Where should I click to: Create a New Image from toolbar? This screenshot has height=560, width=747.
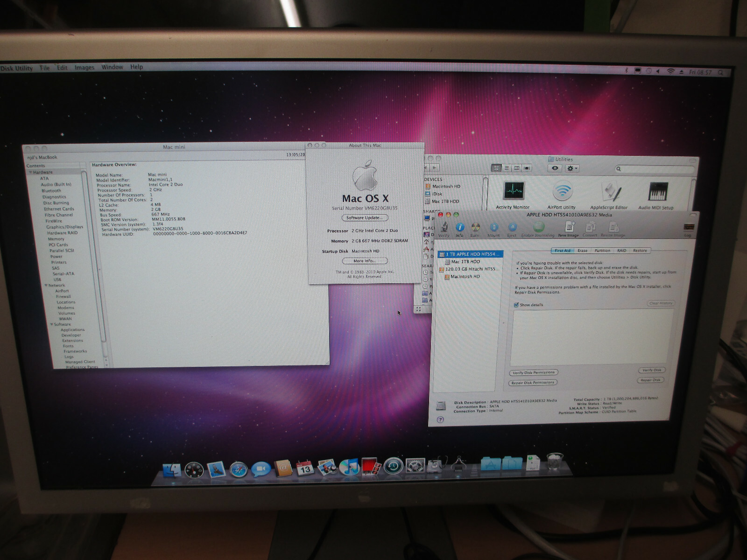click(570, 227)
